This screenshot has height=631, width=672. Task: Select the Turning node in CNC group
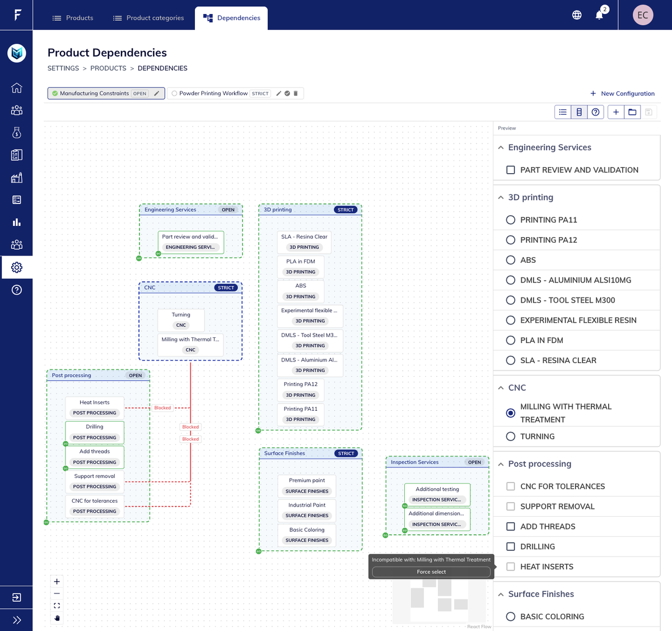[x=181, y=320]
